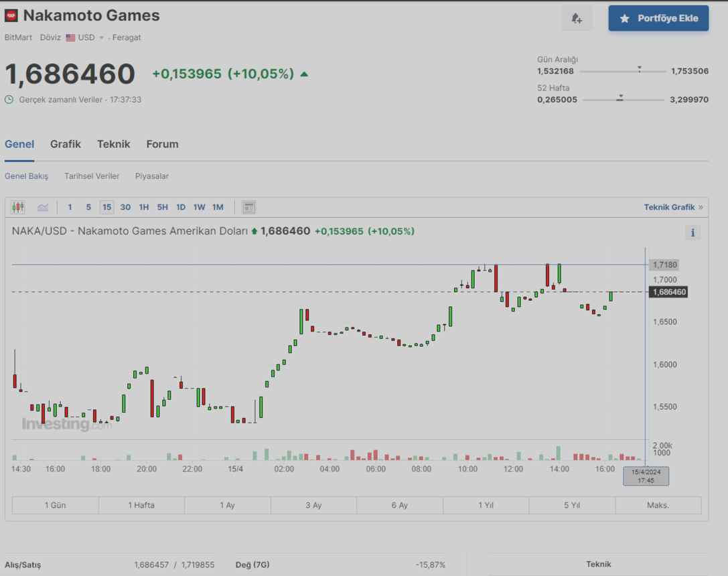Click the add price alert bell icon
Viewport: 728px width, 576px height.
coord(577,19)
